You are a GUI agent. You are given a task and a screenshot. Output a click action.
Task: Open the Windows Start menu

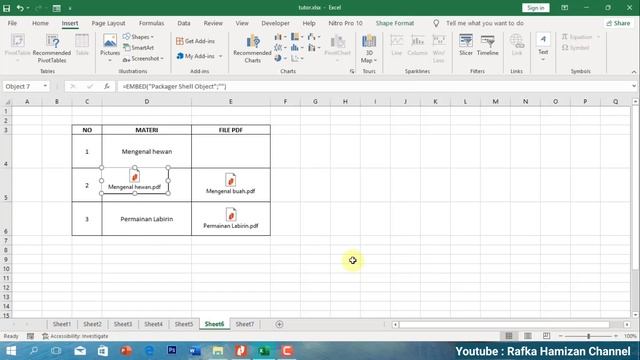click(x=11, y=351)
